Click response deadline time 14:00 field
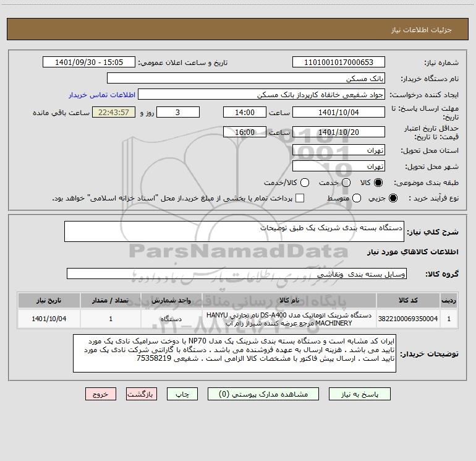This screenshot has height=461, width=476. tap(245, 112)
